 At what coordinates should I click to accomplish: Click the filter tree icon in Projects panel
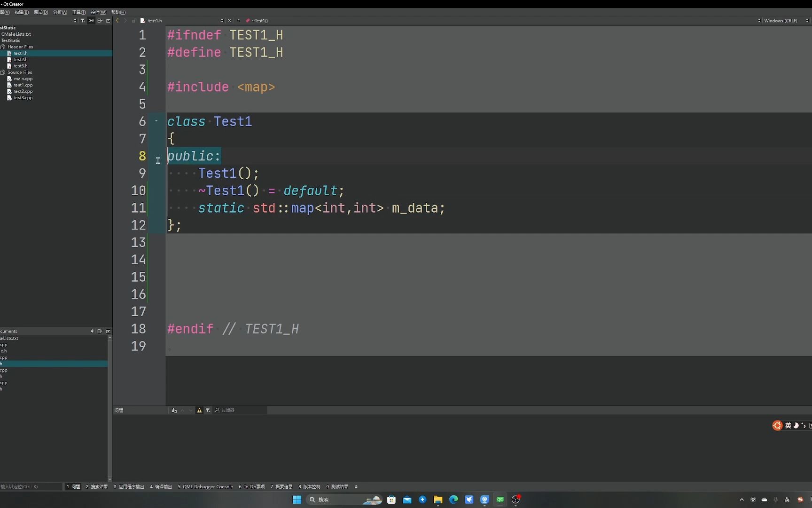point(83,21)
